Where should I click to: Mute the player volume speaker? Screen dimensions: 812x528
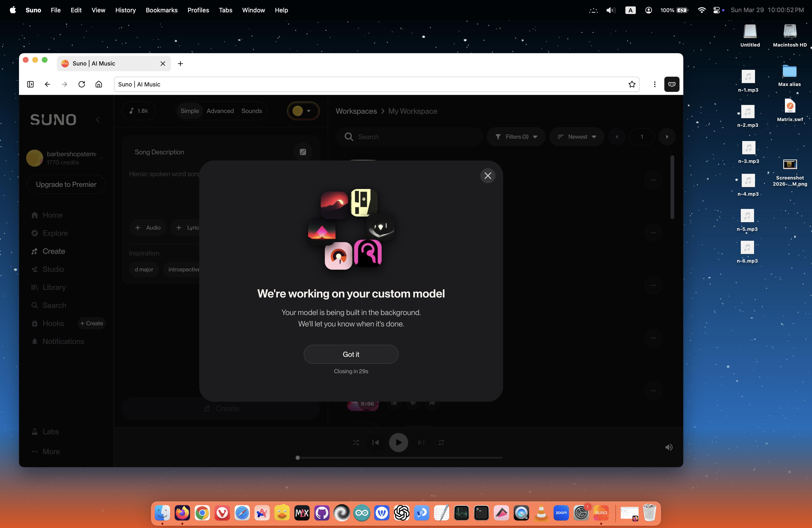point(669,447)
